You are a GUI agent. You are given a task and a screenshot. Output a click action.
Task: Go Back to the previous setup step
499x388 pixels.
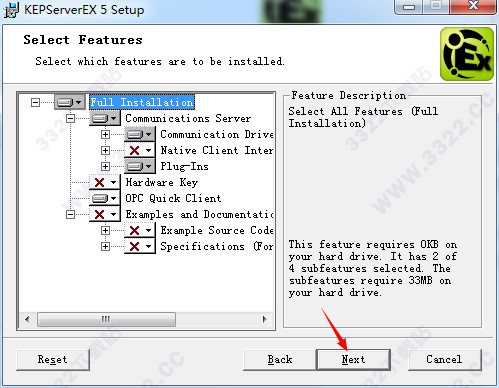[280, 359]
